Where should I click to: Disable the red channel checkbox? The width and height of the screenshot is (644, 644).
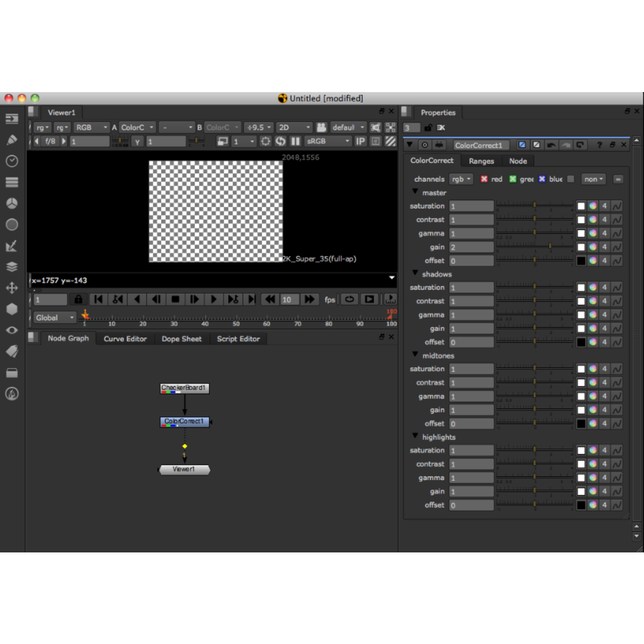(x=484, y=179)
